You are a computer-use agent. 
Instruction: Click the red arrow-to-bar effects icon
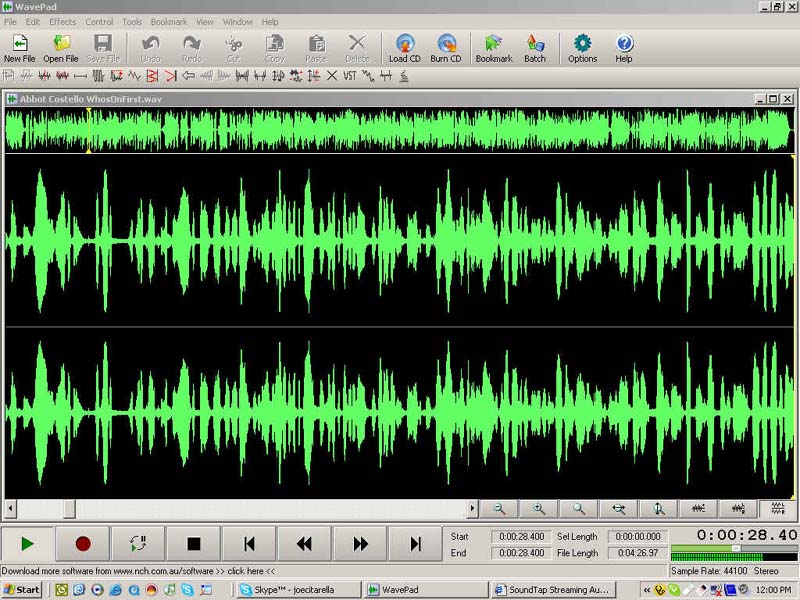[x=170, y=76]
